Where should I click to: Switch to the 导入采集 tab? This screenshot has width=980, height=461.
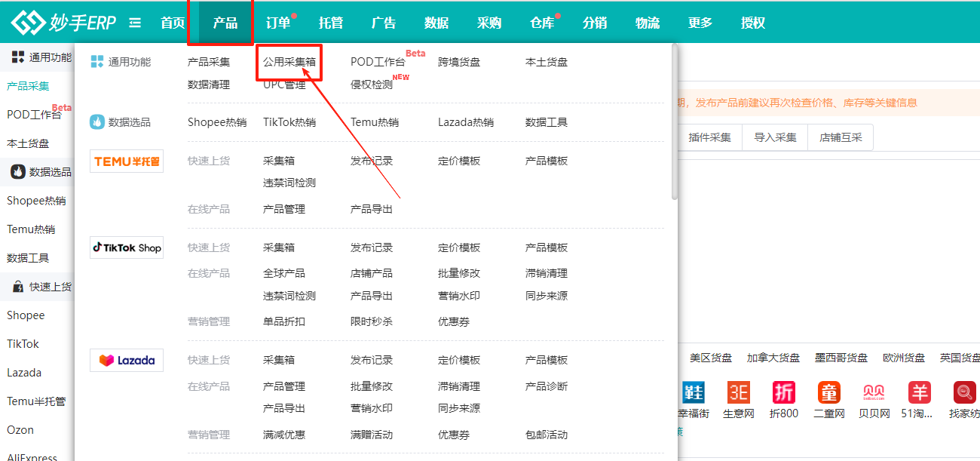click(775, 137)
